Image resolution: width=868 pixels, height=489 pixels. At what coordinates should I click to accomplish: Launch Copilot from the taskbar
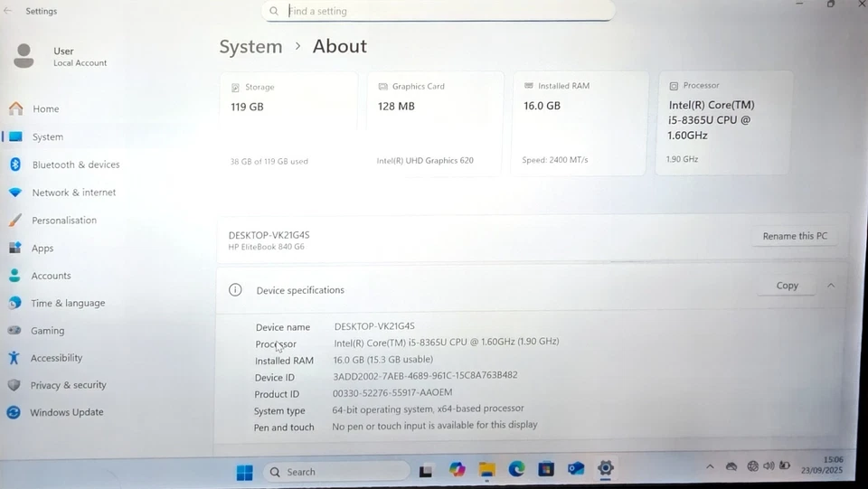tap(458, 470)
